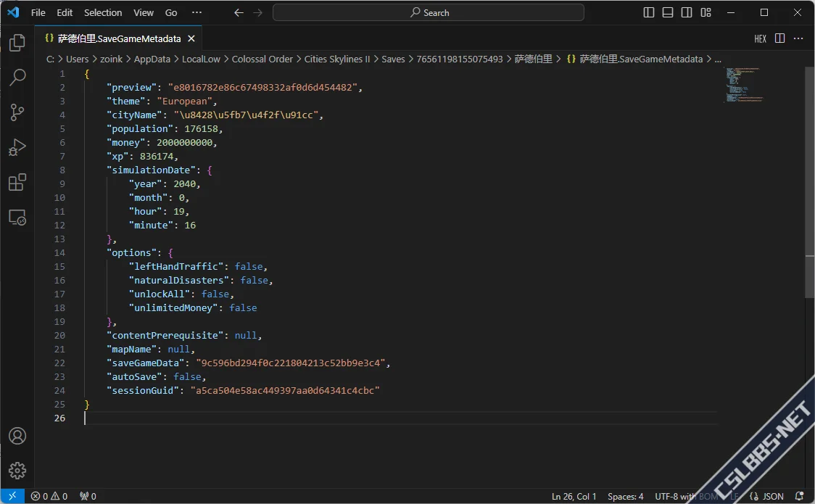Split the editor to the right

pos(779,38)
